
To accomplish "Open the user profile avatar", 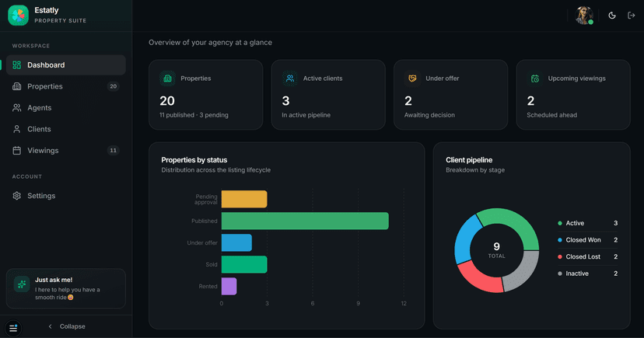I will (584, 16).
